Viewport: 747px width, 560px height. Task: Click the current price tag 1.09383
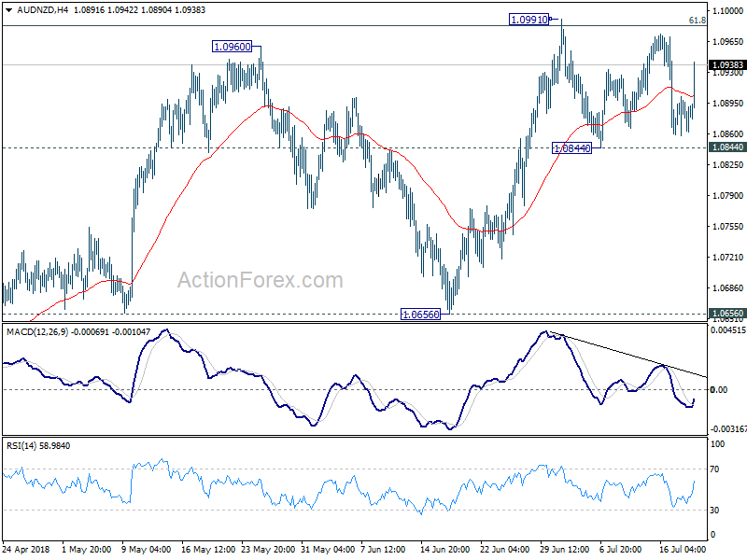coord(727,64)
